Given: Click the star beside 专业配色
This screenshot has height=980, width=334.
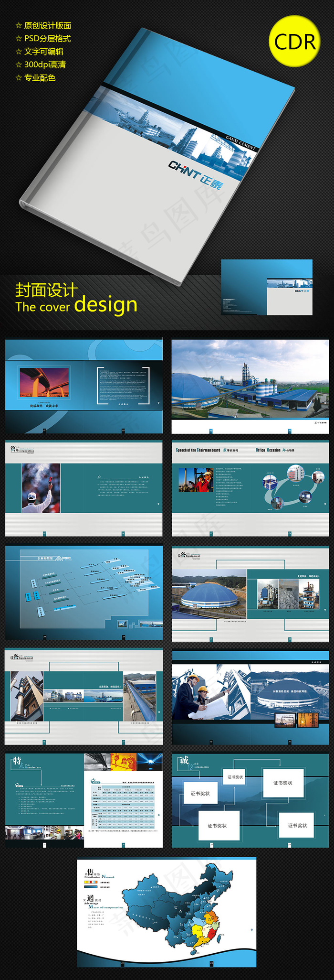Looking at the screenshot, I should pyautogui.click(x=19, y=78).
